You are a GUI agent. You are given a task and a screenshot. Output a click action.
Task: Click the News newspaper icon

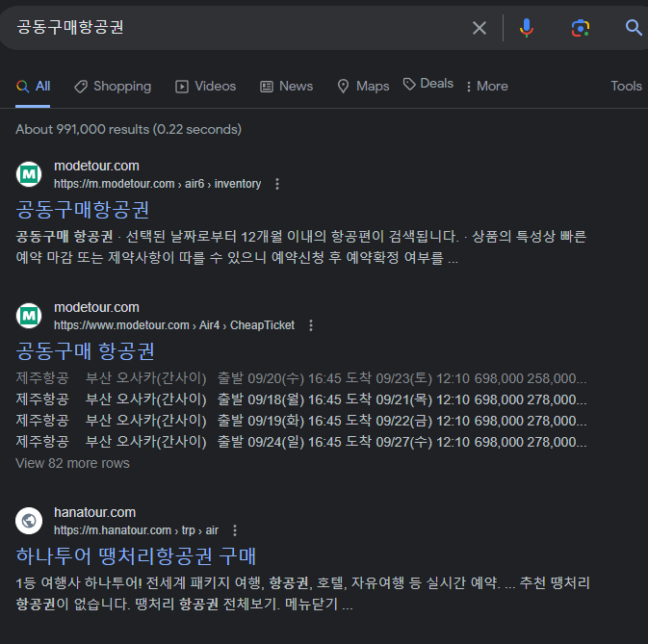[266, 87]
